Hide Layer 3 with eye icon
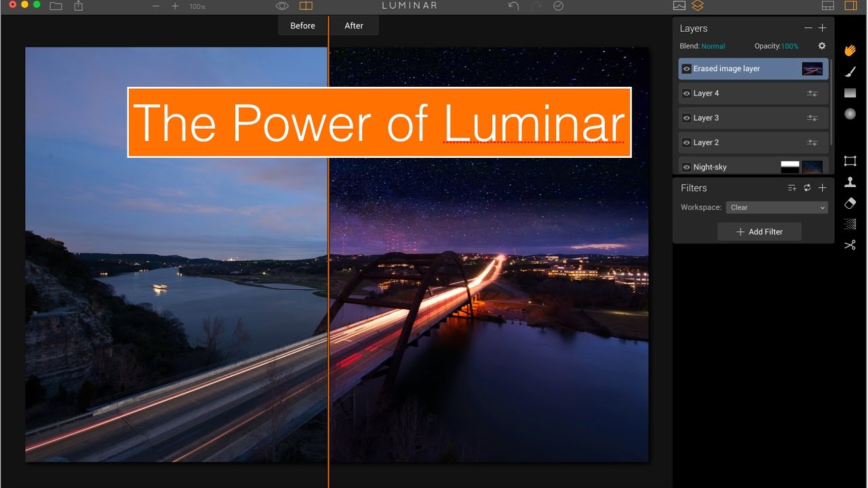This screenshot has height=488, width=868. 686,118
